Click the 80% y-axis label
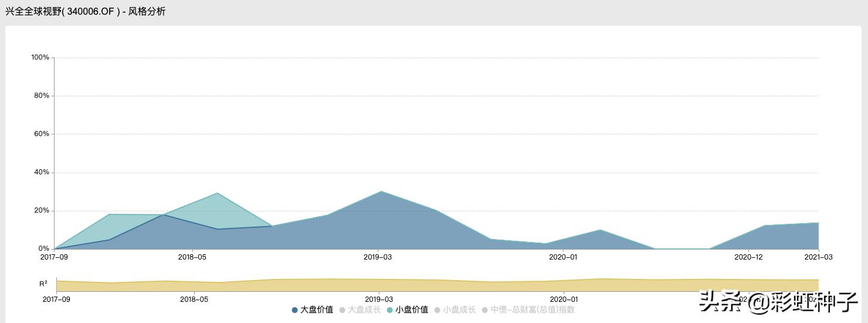868x323 pixels. point(42,96)
